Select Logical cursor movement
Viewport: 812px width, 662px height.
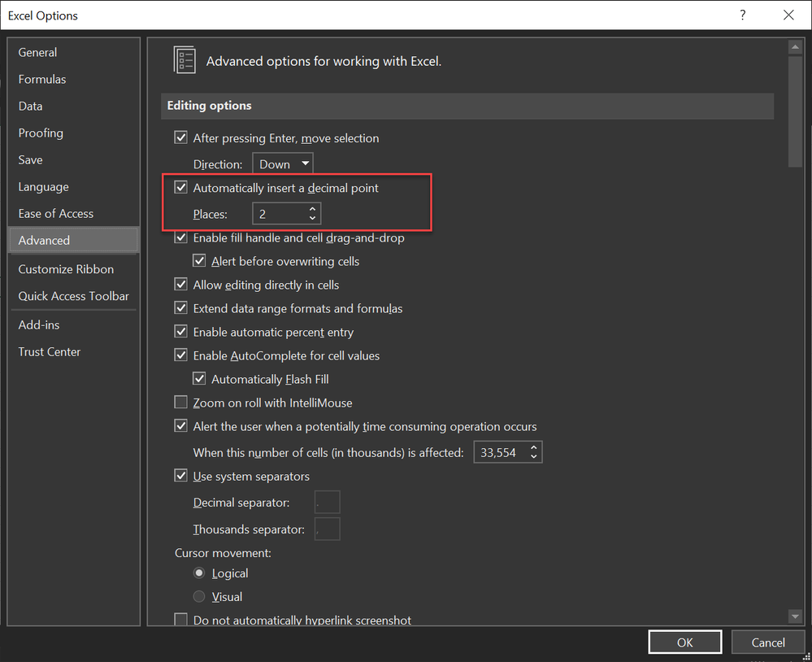pyautogui.click(x=199, y=573)
